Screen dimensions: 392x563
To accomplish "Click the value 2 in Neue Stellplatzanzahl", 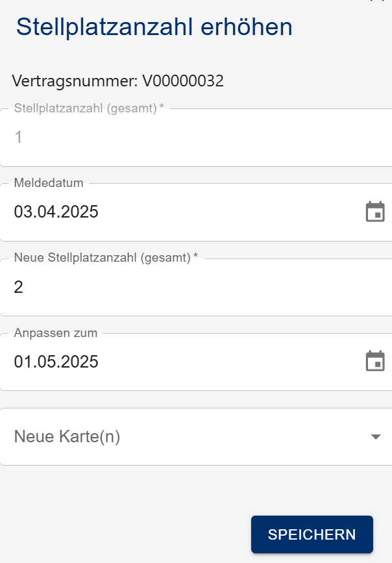I will [19, 287].
